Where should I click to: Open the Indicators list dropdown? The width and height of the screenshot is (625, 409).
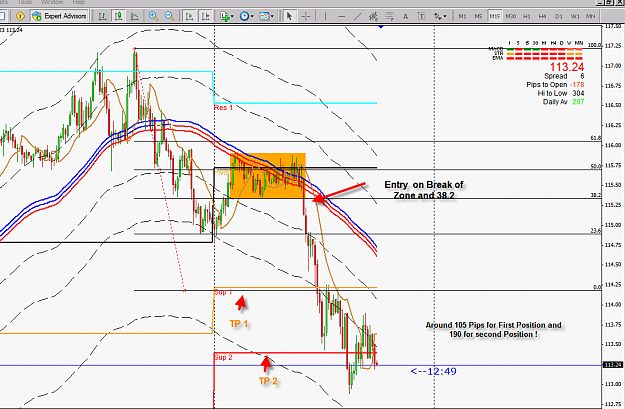(x=227, y=16)
